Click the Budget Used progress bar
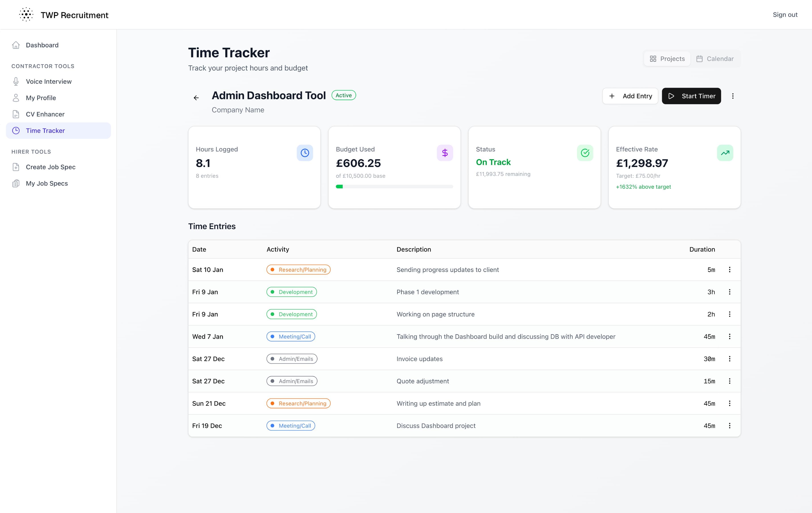 [394, 187]
